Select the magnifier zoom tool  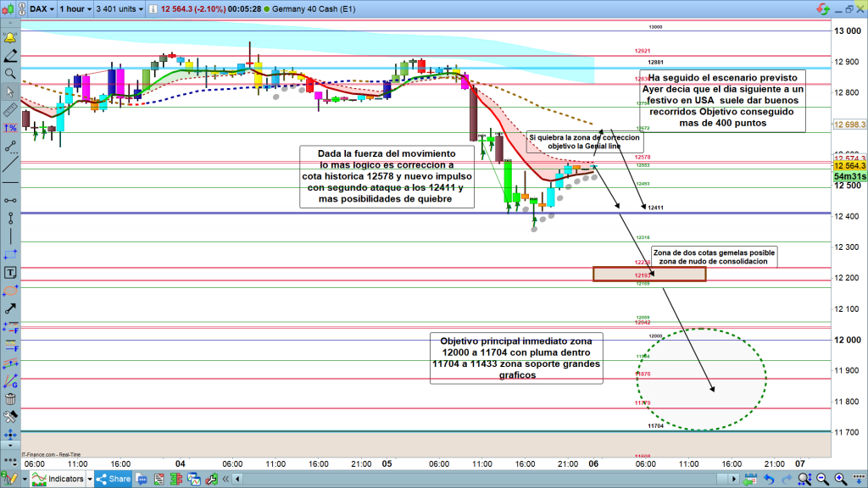tap(10, 74)
